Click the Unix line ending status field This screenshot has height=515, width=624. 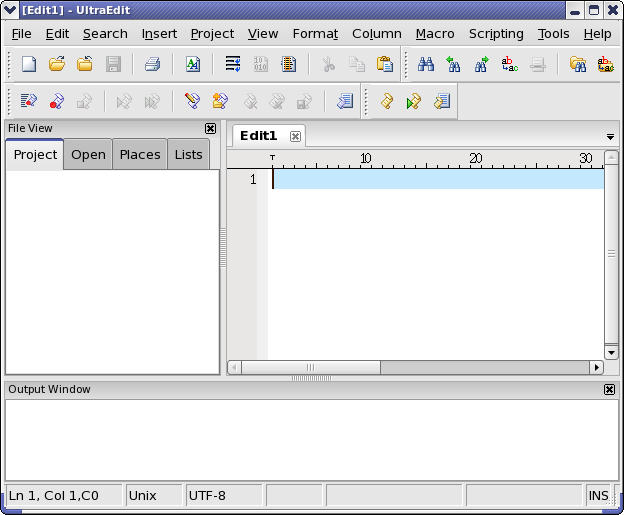click(x=154, y=495)
